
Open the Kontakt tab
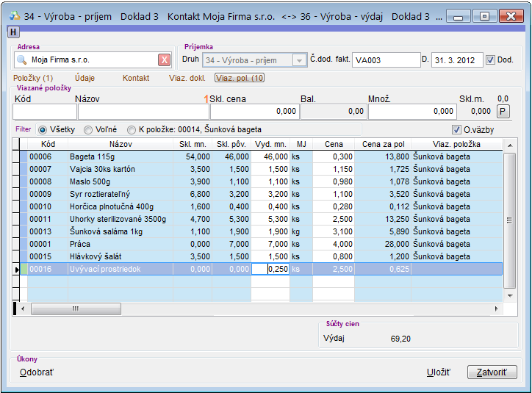136,77
